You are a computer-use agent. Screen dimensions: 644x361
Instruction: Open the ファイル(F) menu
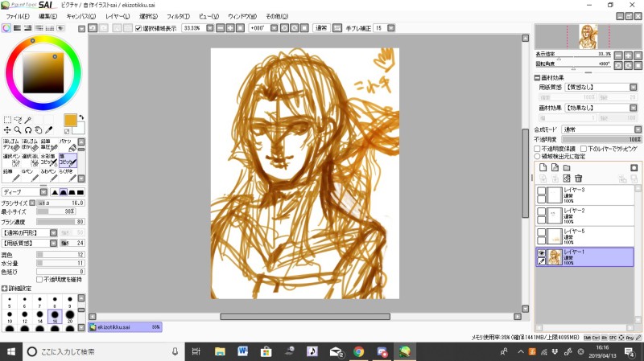tap(18, 16)
